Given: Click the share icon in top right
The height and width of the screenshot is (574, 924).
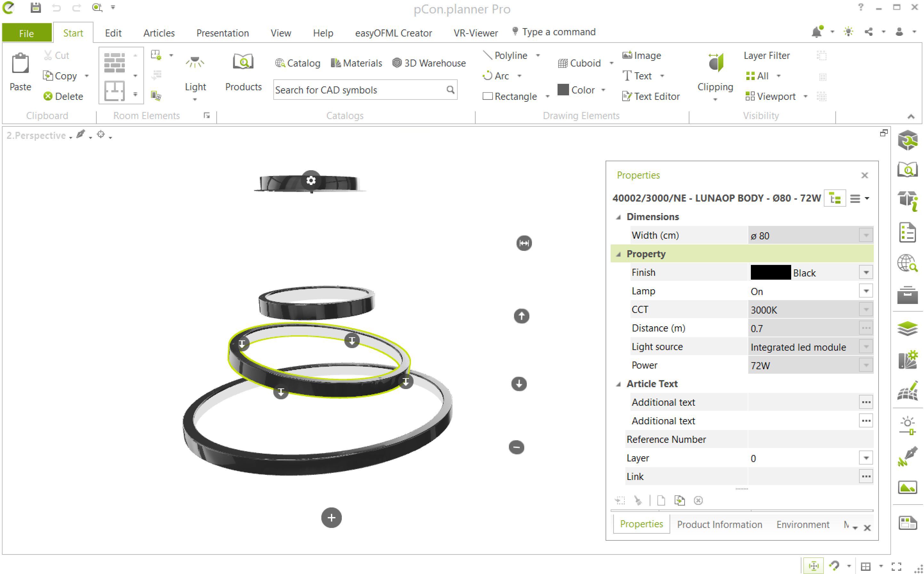Looking at the screenshot, I should coord(869,32).
